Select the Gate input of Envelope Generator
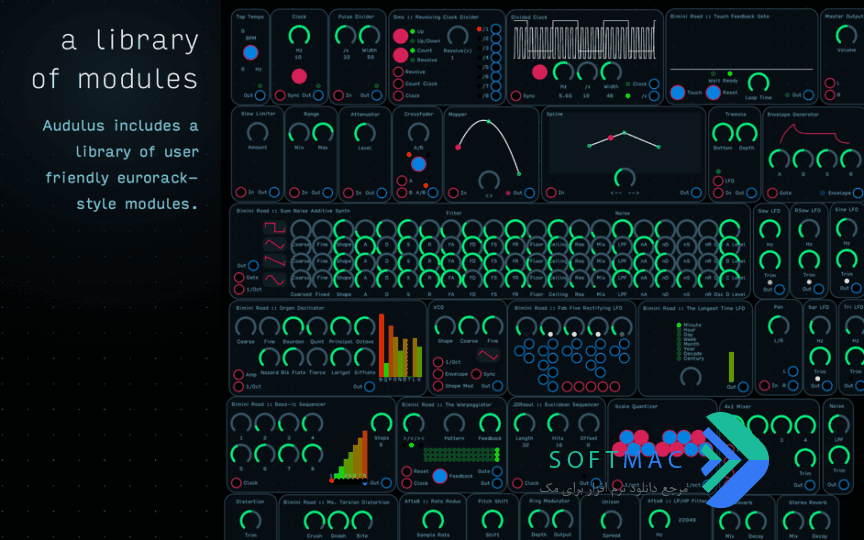Viewport: 864px width, 540px height. [773, 193]
